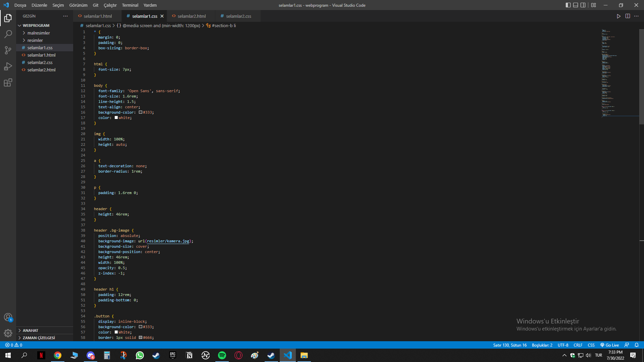Switch to selamlar1.html tab

click(x=97, y=16)
